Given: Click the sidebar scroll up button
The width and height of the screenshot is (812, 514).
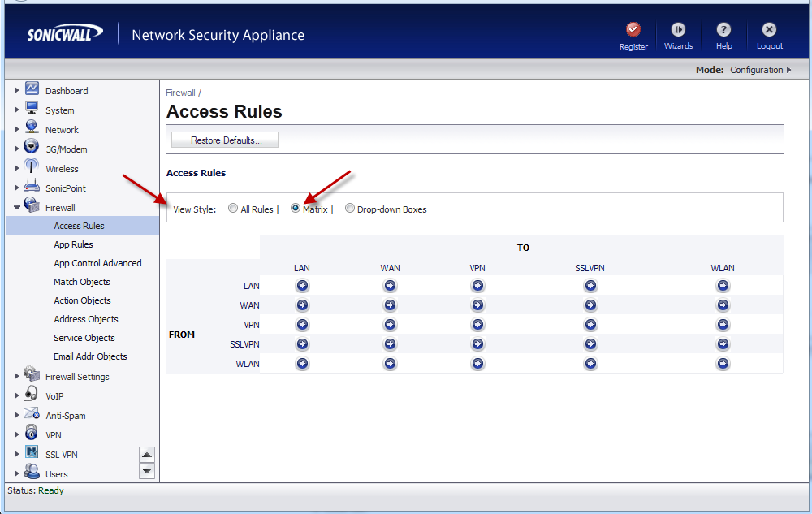Looking at the screenshot, I should tap(147, 455).
